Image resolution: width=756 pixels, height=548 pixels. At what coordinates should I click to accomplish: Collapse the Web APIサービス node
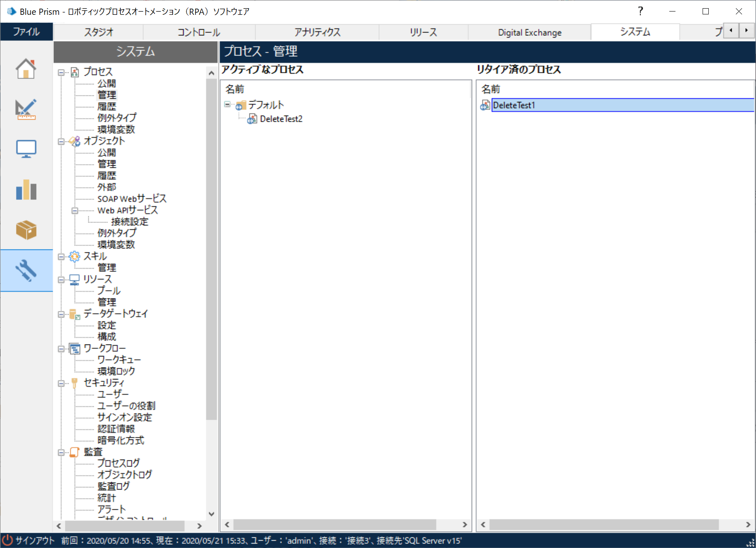74,210
